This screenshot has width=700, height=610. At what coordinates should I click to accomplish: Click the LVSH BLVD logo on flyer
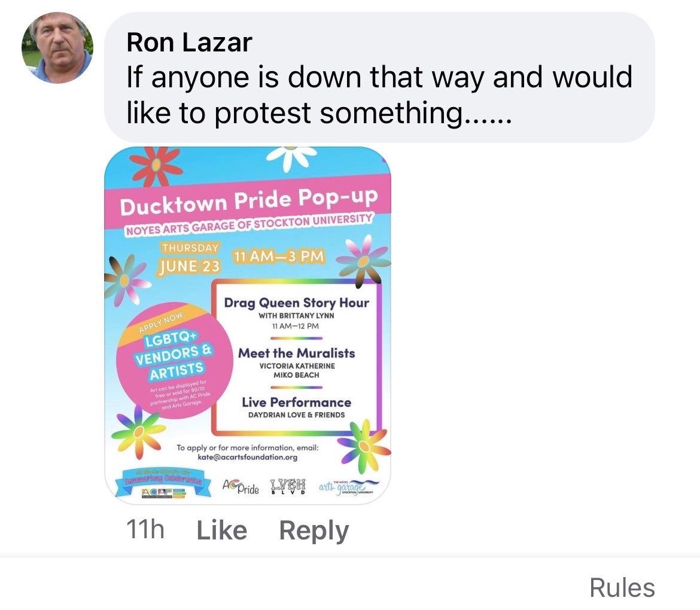288,486
